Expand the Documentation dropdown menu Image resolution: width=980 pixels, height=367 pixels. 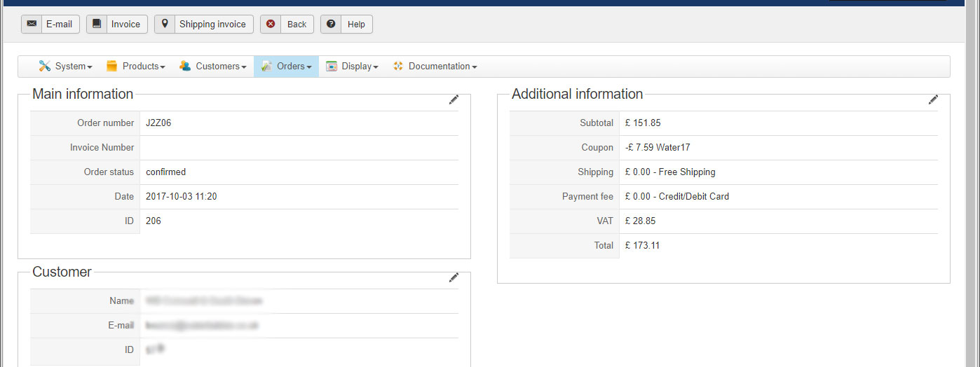pyautogui.click(x=435, y=67)
